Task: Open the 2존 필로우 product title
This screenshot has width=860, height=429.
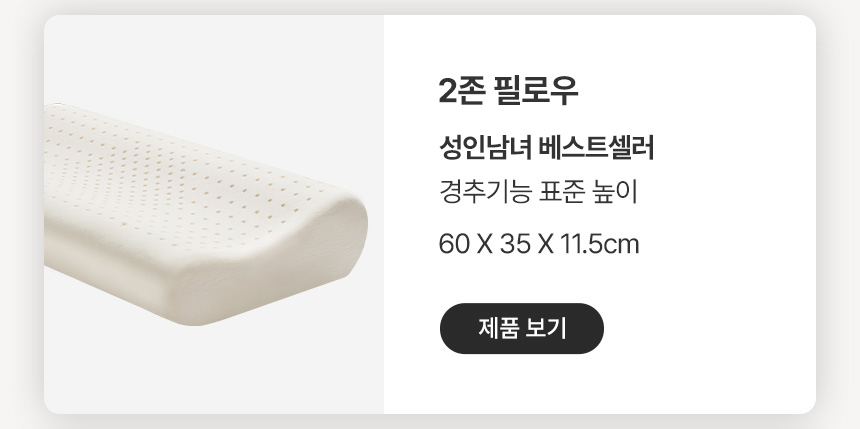Action: point(508,91)
